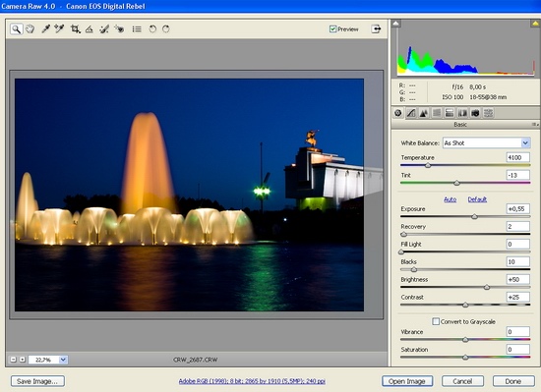Click the Brightness value field +50
This screenshot has height=392, width=541.
click(x=517, y=279)
